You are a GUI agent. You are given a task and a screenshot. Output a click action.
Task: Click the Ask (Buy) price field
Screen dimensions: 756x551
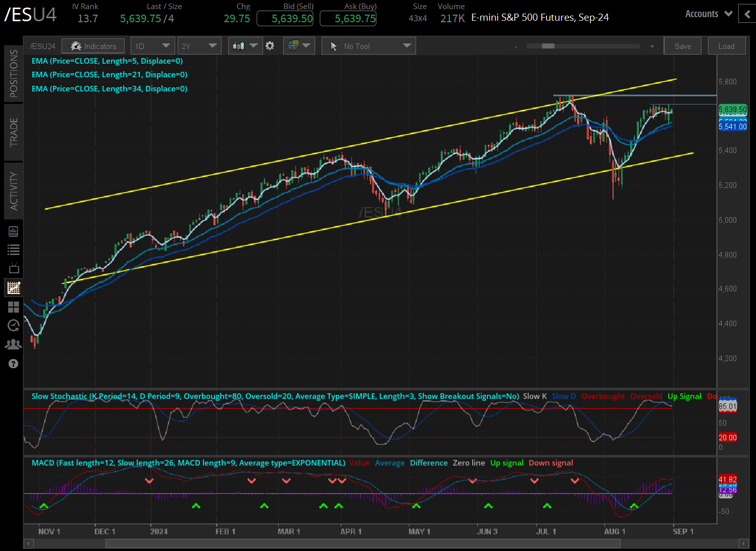click(348, 18)
